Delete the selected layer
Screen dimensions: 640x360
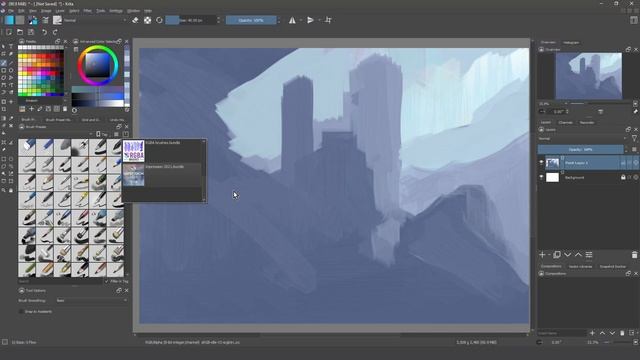634,255
